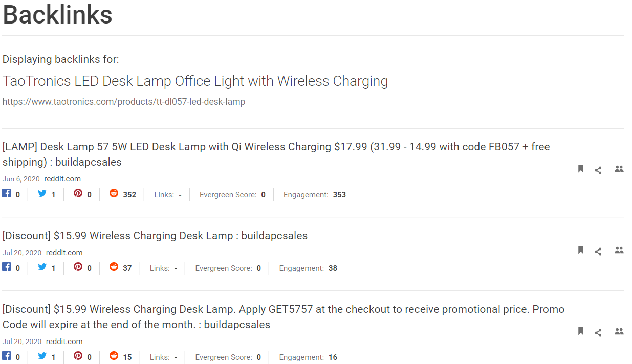Open the GET5757 promo code post title
This screenshot has width=632, height=364.
coord(284,317)
